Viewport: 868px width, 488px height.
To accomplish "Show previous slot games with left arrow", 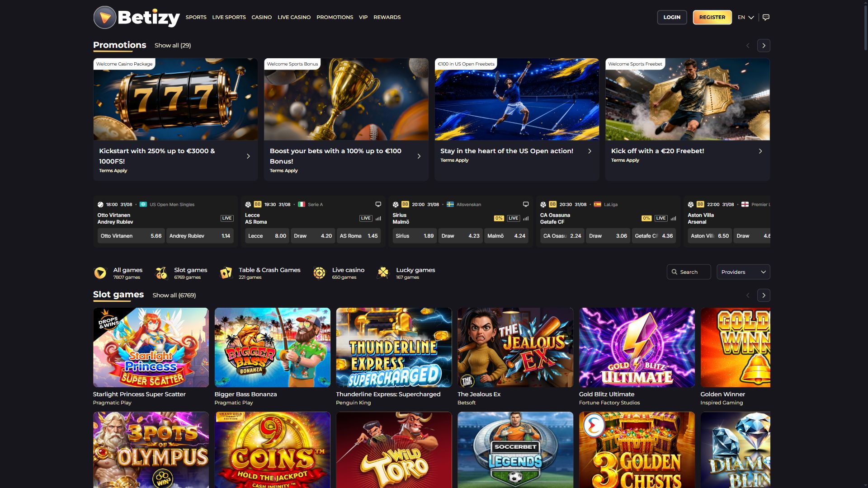I will pyautogui.click(x=748, y=296).
